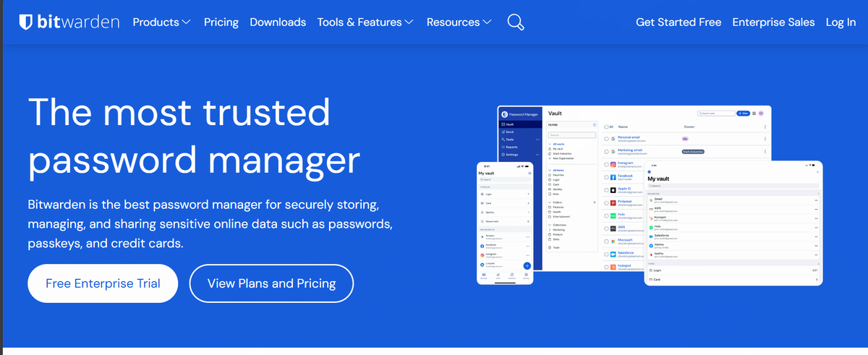868x355 pixels.
Task: Open the Pricing page
Action: coord(221,22)
